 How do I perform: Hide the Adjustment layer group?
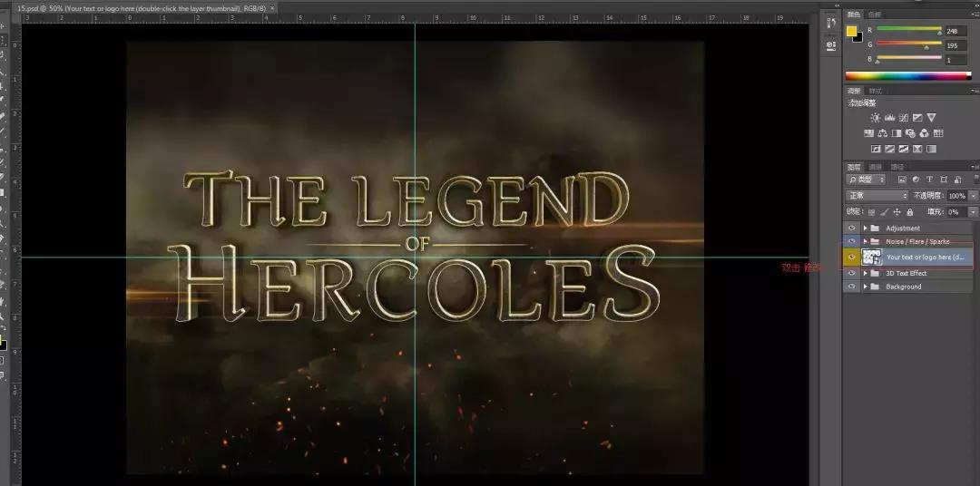851,228
